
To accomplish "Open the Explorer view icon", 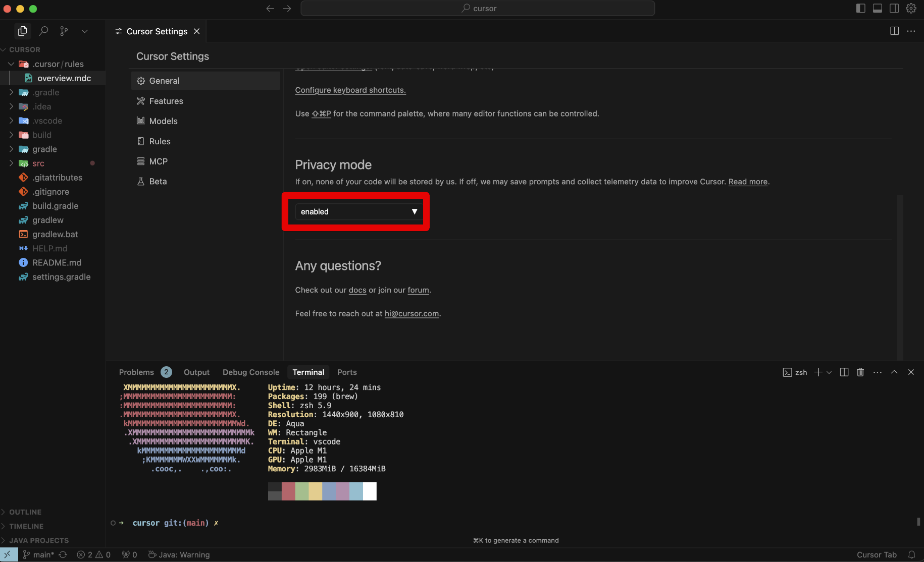I will (x=22, y=31).
